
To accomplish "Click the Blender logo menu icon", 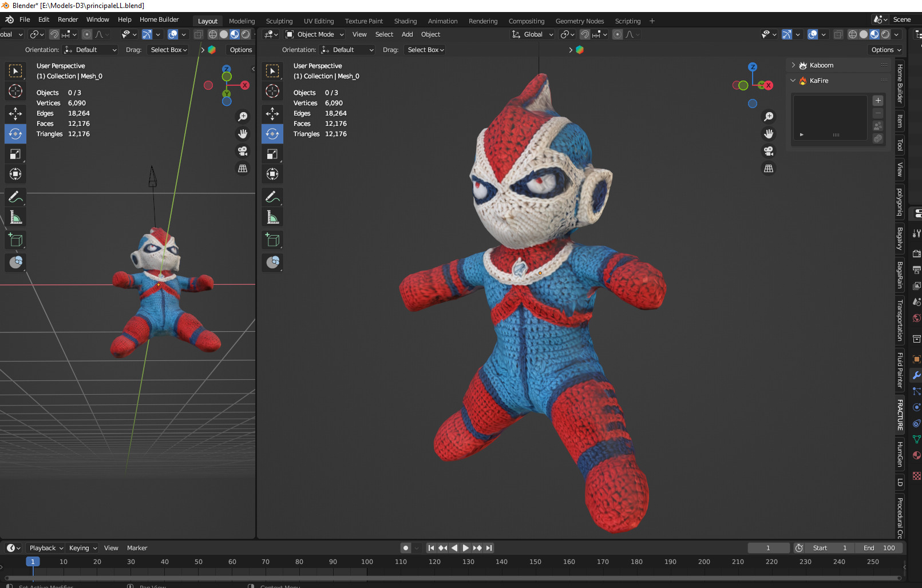I will click(x=9, y=19).
